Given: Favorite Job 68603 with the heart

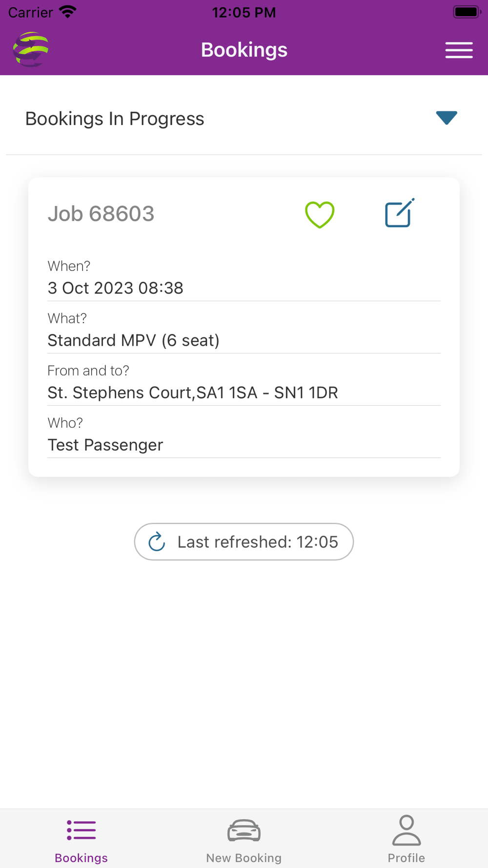Looking at the screenshot, I should (320, 214).
